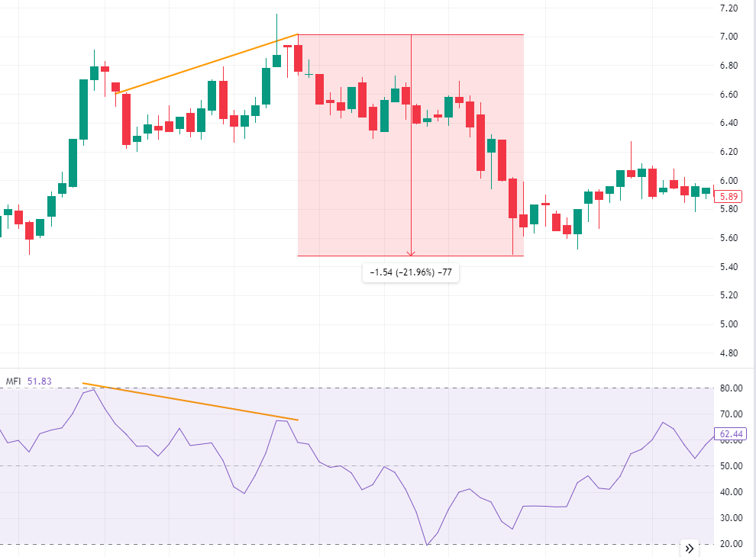Click the red arrowhead of the price measurement
Viewport: 756px width, 557px height.
(x=411, y=253)
